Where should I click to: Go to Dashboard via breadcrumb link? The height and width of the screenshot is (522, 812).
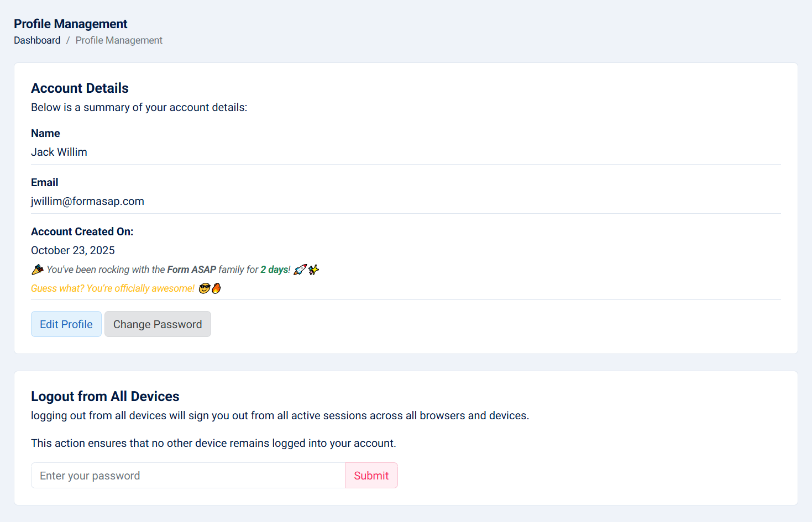pyautogui.click(x=37, y=40)
